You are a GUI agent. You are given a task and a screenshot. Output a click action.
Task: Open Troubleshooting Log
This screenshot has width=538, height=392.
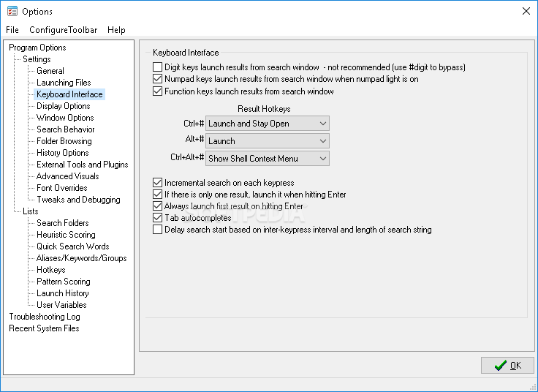[45, 317]
